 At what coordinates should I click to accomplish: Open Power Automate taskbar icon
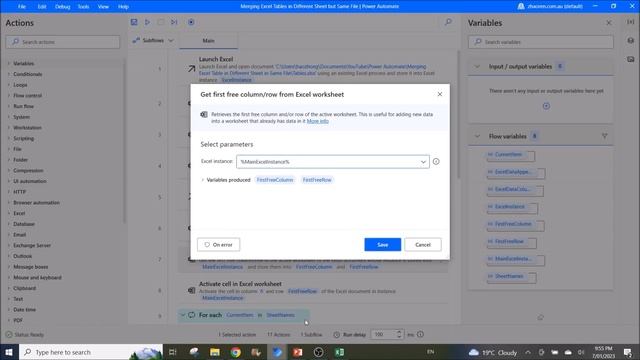pos(277,352)
